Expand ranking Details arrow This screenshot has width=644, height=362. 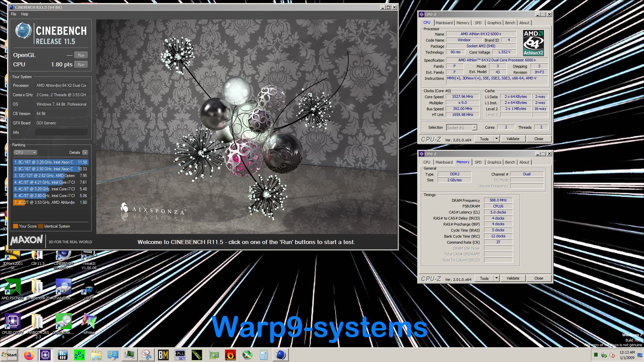pyautogui.click(x=85, y=153)
